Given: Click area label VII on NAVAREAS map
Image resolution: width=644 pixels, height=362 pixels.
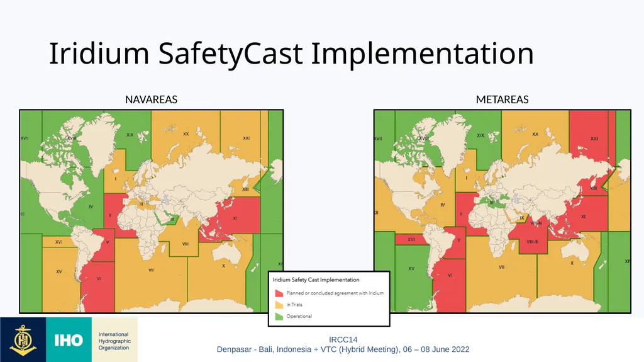Looking at the screenshot, I should point(151,270).
